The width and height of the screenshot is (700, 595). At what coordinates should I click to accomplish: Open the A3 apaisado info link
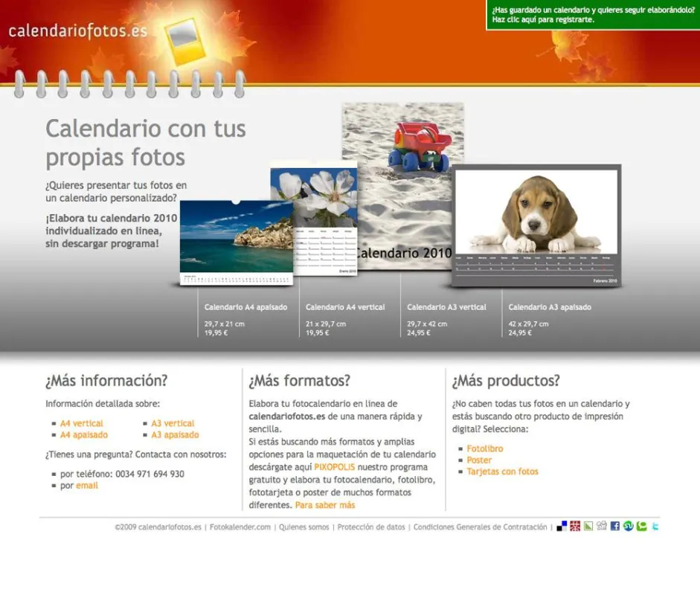pyautogui.click(x=175, y=435)
